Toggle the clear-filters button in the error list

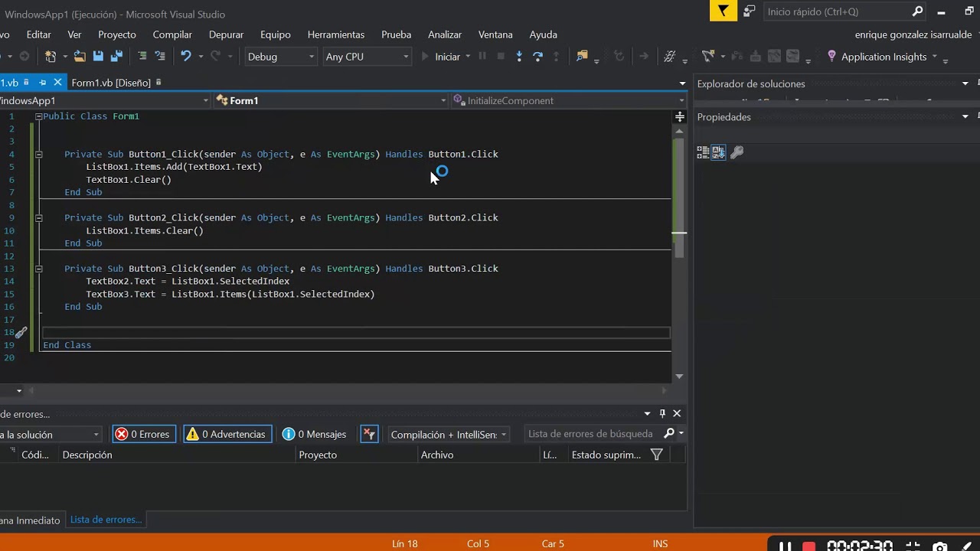click(369, 434)
